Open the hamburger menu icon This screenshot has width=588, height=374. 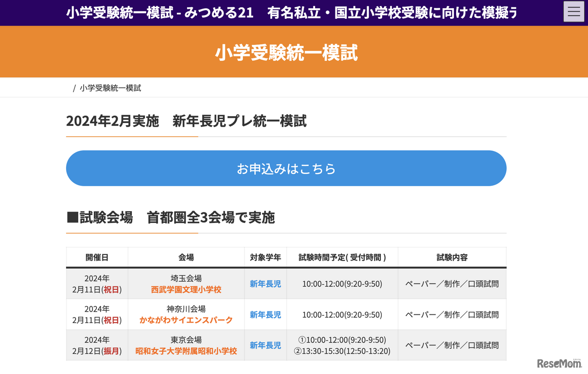pos(574,11)
